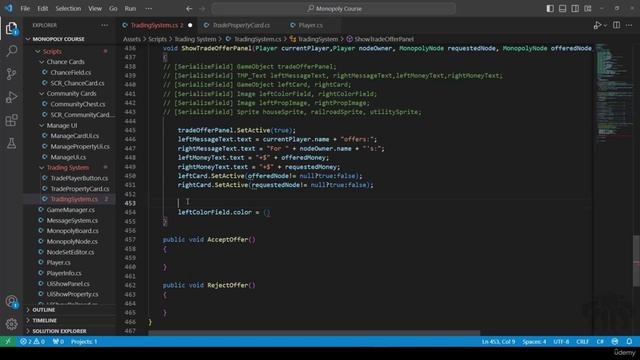This screenshot has width=640, height=360.
Task: Open additional menus ellipsis in menu bar
Action: (149, 9)
